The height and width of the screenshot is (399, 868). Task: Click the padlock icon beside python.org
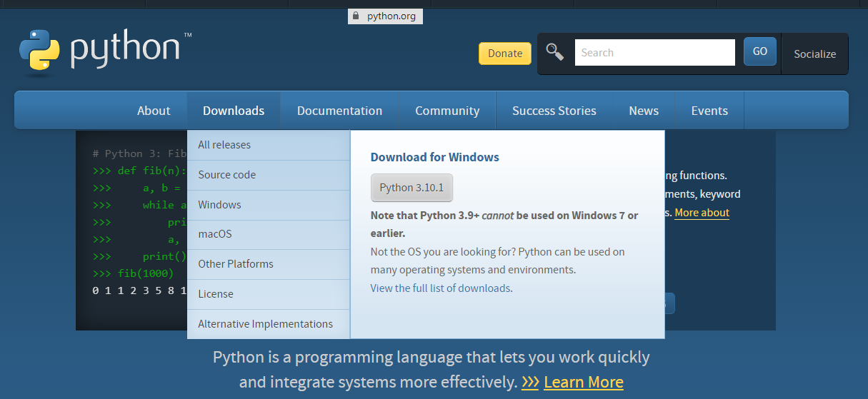point(356,16)
